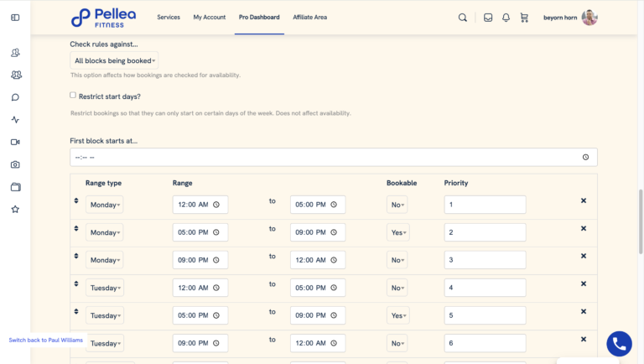This screenshot has width=644, height=364.
Task: Open the Tuesday range type dropdown, priority 6
Action: 105,344
